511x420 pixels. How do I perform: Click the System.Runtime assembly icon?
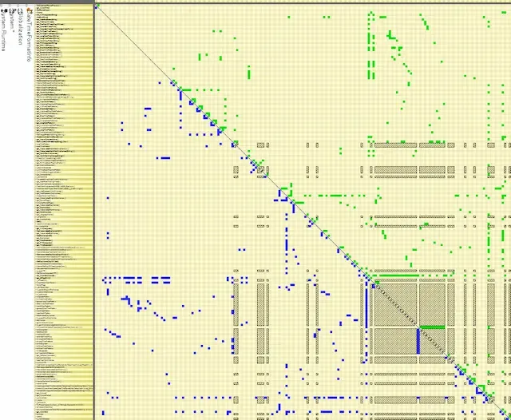click(3, 11)
